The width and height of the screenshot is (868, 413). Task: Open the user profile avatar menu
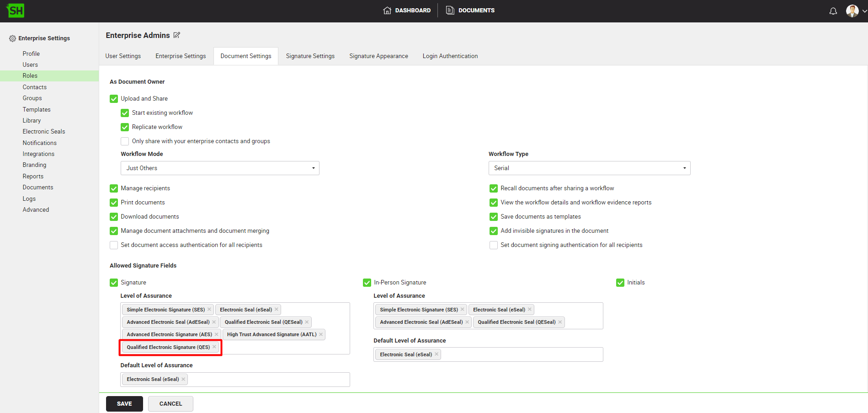[852, 11]
